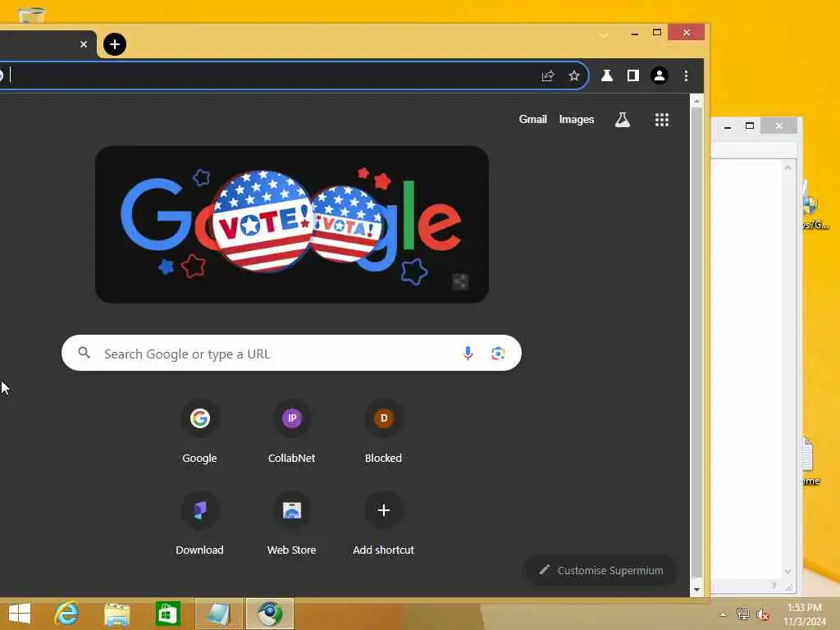This screenshot has height=630, width=840.
Task: Open the Blocked shortcut tile
Action: (383, 433)
